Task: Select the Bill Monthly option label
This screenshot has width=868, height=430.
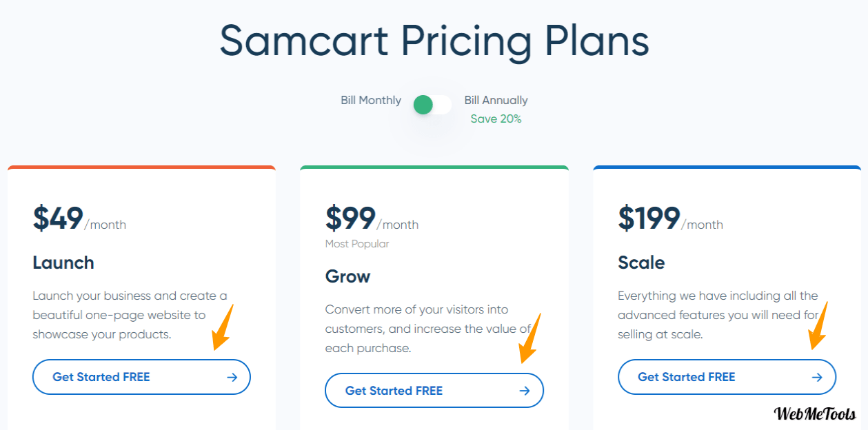Action: click(371, 101)
